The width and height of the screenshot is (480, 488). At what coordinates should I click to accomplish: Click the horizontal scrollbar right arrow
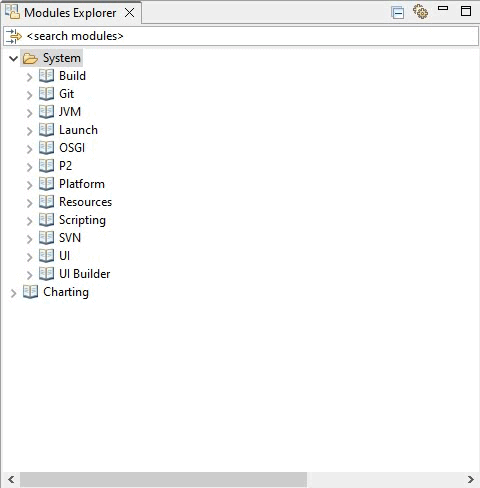470,479
